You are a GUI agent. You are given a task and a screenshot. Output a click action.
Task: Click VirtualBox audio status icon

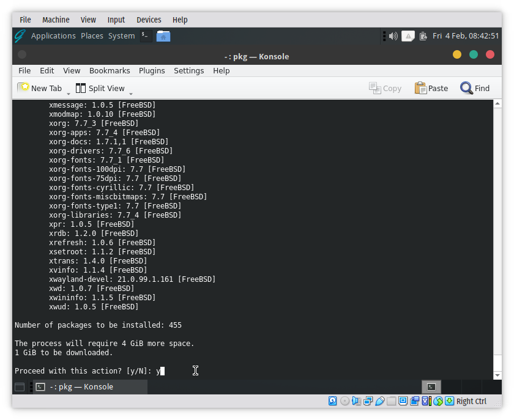(357, 401)
